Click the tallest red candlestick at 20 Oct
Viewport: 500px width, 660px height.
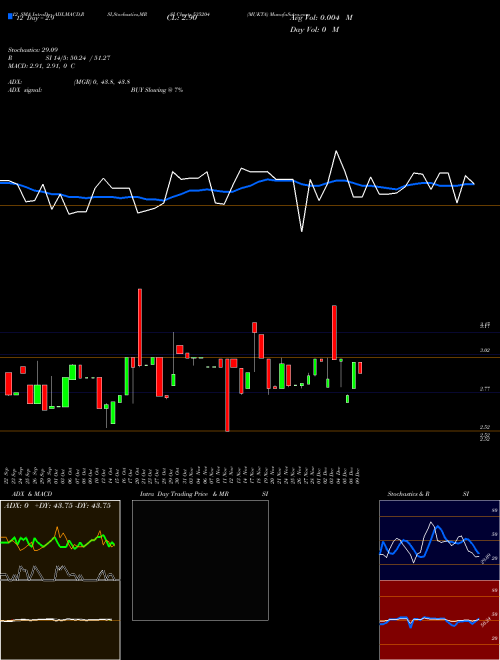click(140, 327)
